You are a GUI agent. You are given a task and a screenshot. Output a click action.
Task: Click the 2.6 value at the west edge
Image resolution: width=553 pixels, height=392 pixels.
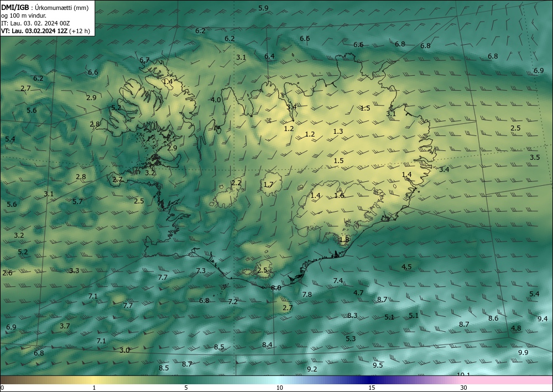tap(7, 273)
